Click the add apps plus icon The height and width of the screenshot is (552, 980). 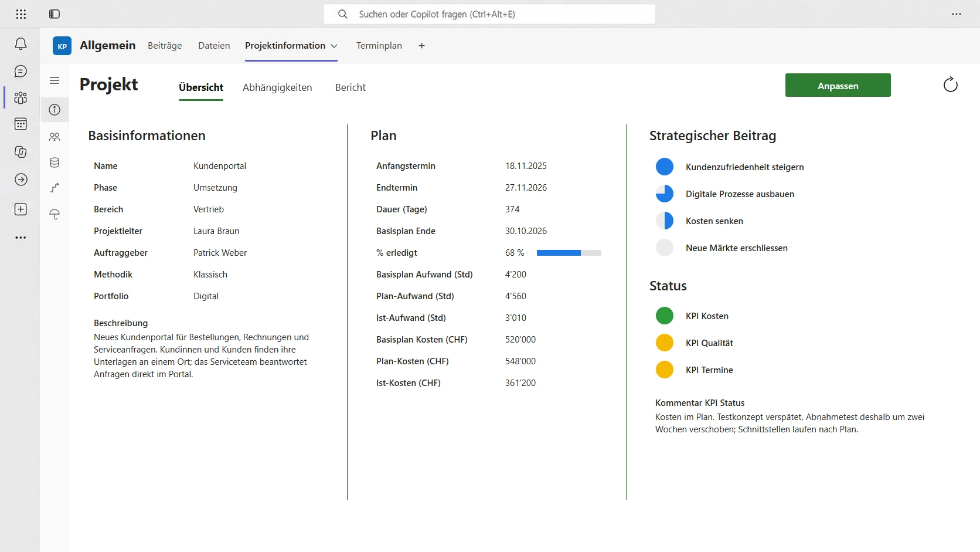click(21, 209)
